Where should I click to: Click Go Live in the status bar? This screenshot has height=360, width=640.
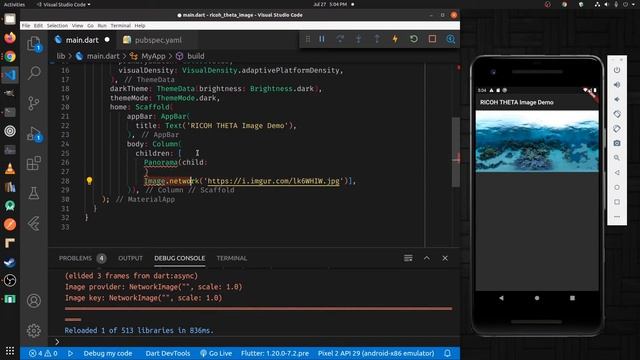coord(216,353)
